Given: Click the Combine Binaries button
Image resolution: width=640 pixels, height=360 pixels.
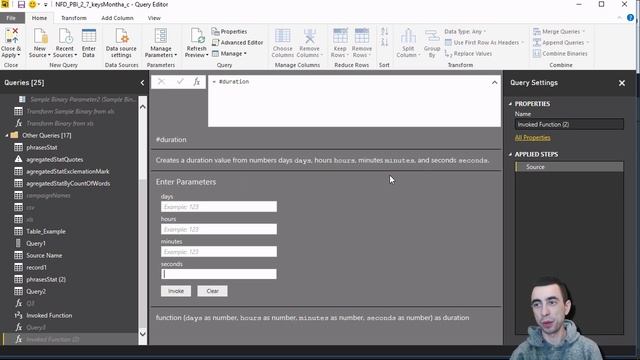Looking at the screenshot, I should (560, 53).
